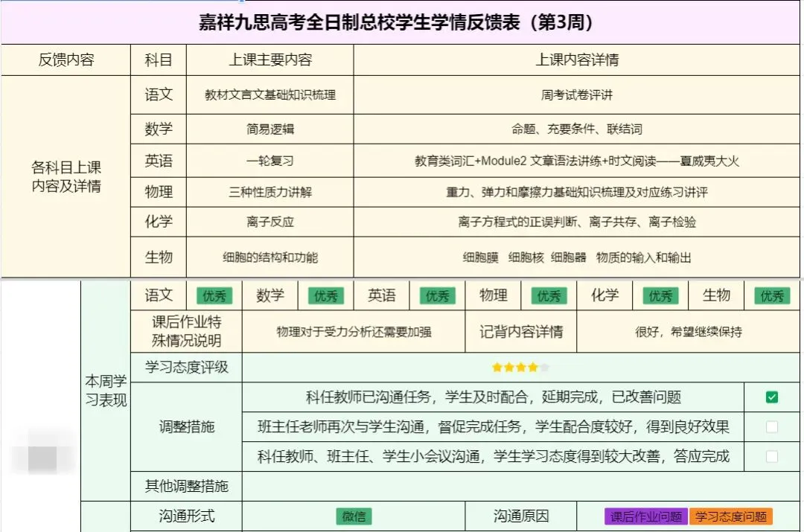Select the 数学 subject cell in upper table
The width and height of the screenshot is (804, 532).
pyautogui.click(x=159, y=129)
